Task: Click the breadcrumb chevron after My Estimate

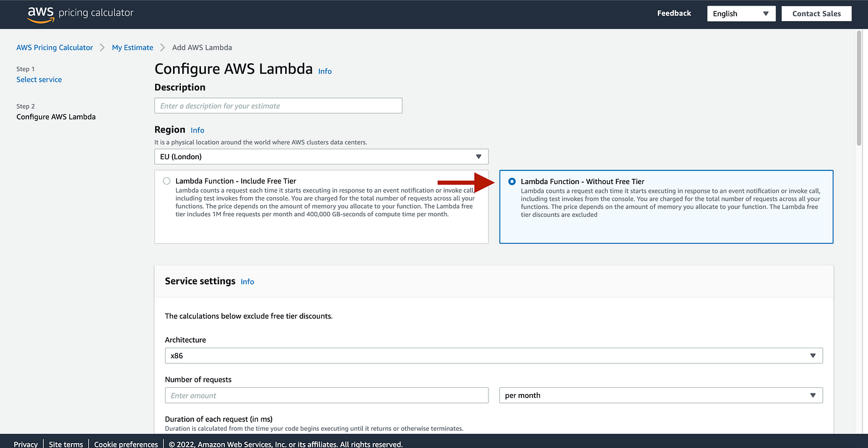Action: (x=162, y=48)
